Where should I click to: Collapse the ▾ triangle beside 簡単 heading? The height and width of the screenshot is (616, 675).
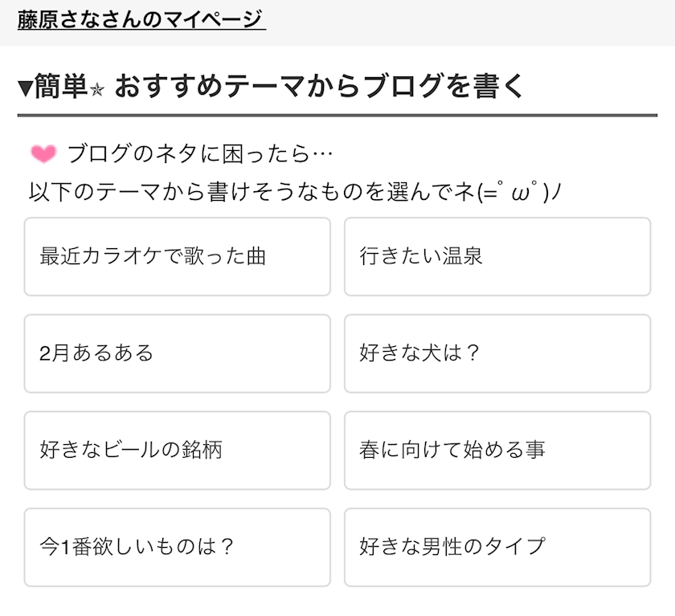coord(25,88)
